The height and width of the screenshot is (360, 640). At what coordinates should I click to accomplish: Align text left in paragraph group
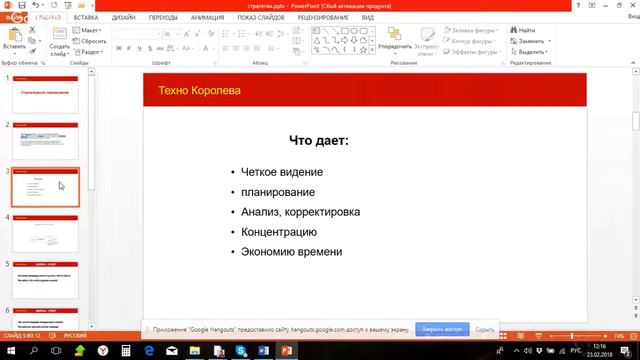[x=226, y=48]
